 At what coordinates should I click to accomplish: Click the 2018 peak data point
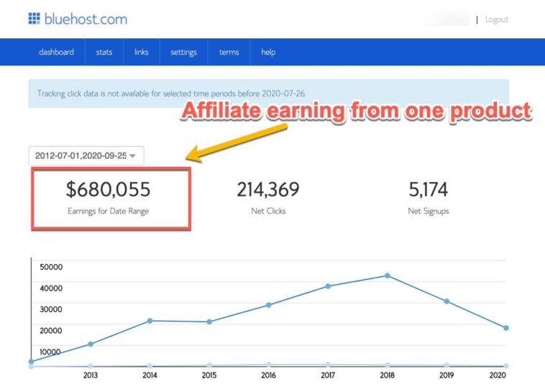388,275
